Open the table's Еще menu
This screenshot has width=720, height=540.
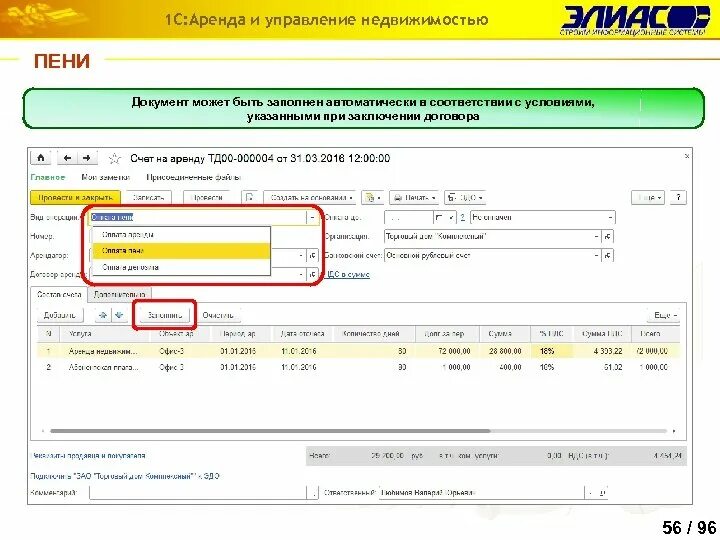(665, 315)
